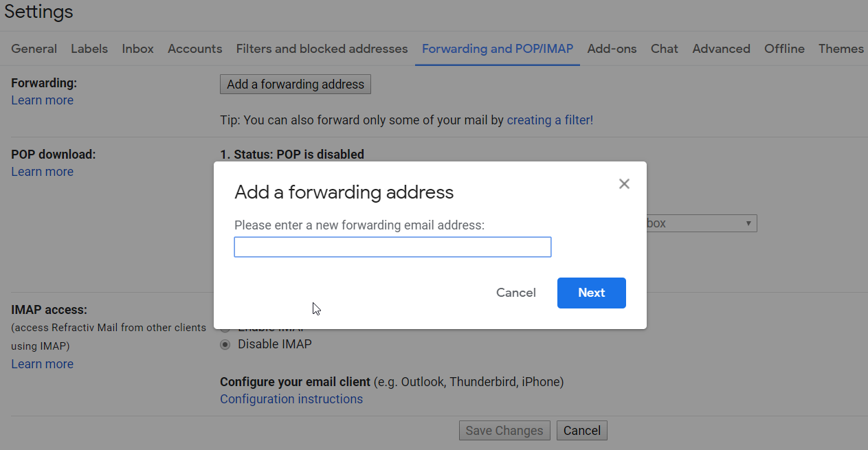This screenshot has height=450, width=868.
Task: Open Filters and blocked addresses tab
Action: click(x=322, y=49)
